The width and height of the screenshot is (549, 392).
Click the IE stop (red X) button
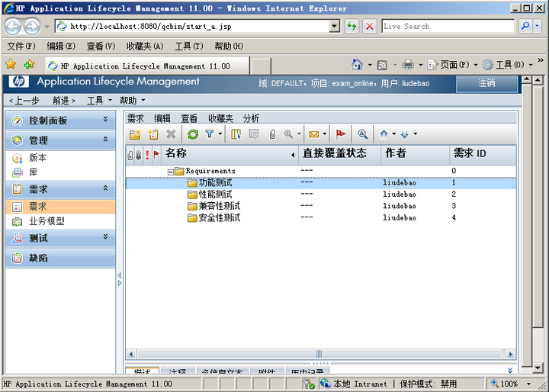(369, 26)
